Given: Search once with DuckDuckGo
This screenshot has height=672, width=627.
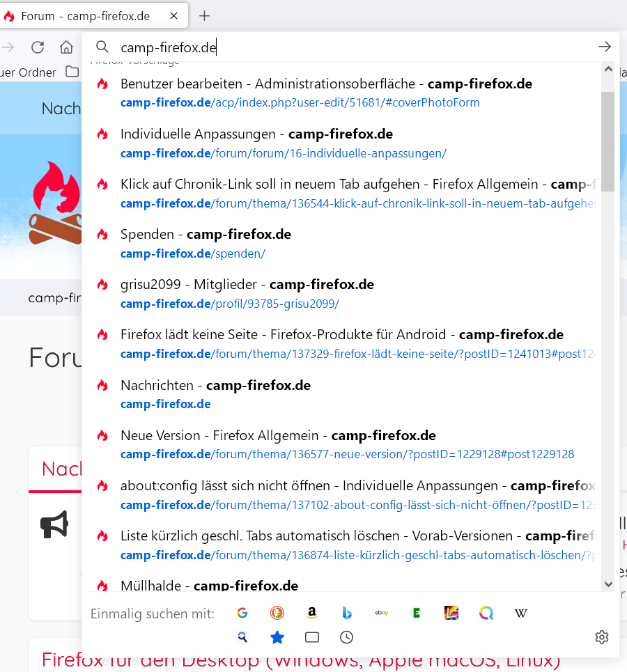Looking at the screenshot, I should 277,613.
